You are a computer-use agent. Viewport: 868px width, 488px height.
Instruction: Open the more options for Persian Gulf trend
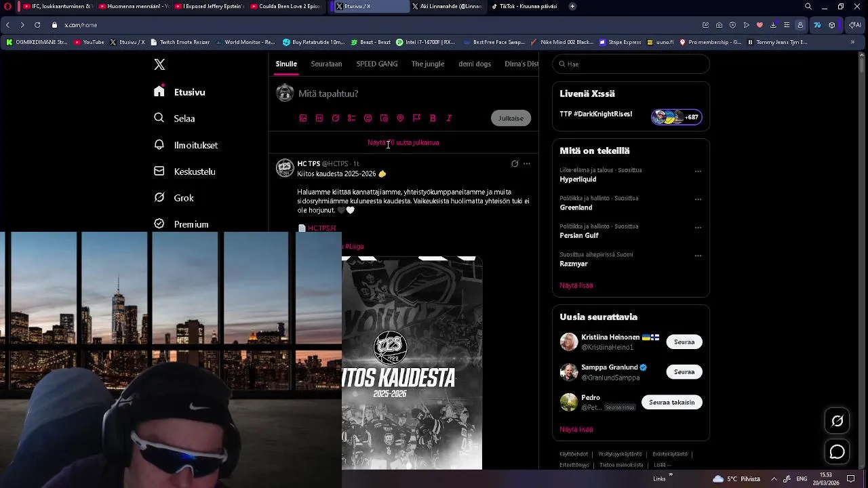pyautogui.click(x=698, y=228)
